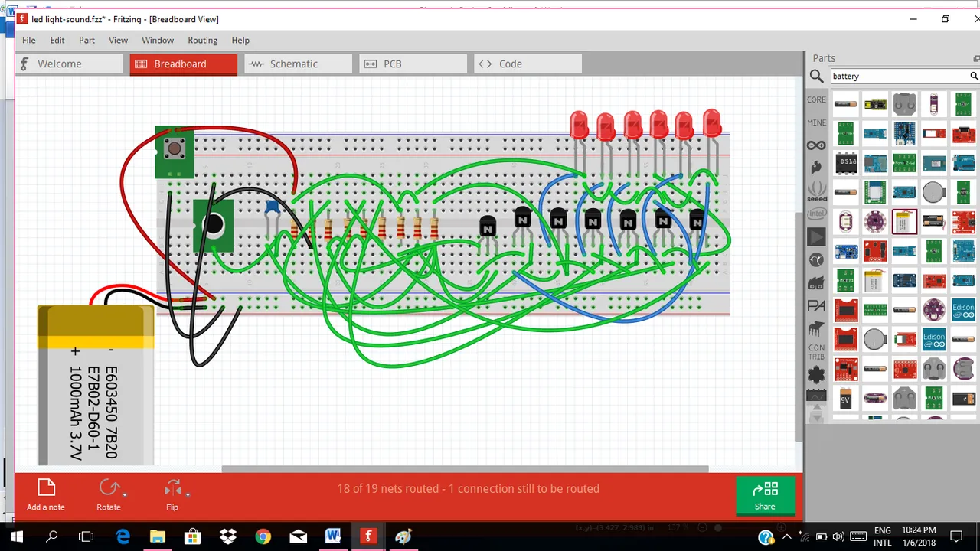Click the '18 of 19 nets routed' status message
Viewport: 980px width, 551px height.
469,488
